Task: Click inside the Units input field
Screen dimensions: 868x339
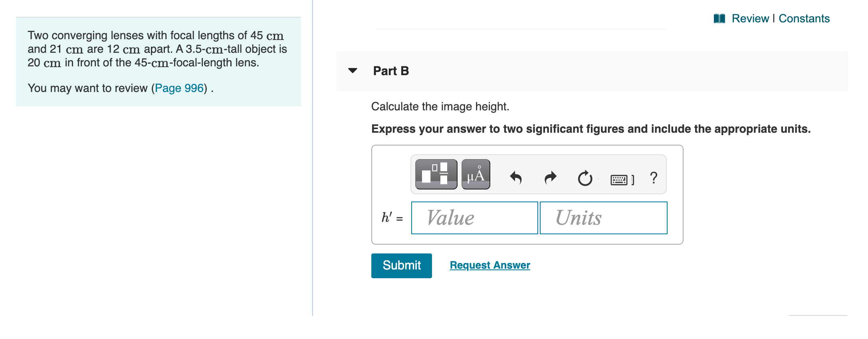Action: pyautogui.click(x=603, y=217)
